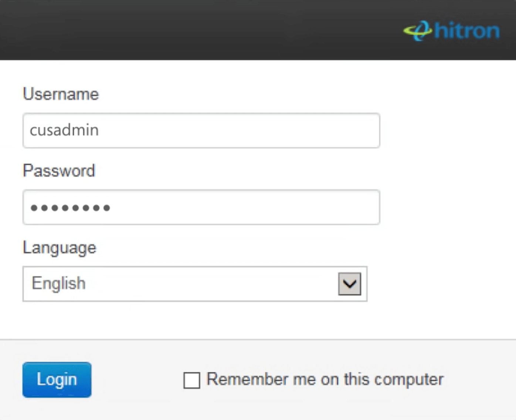
Task: Select the 'English' text in Language selector
Action: [x=59, y=284]
